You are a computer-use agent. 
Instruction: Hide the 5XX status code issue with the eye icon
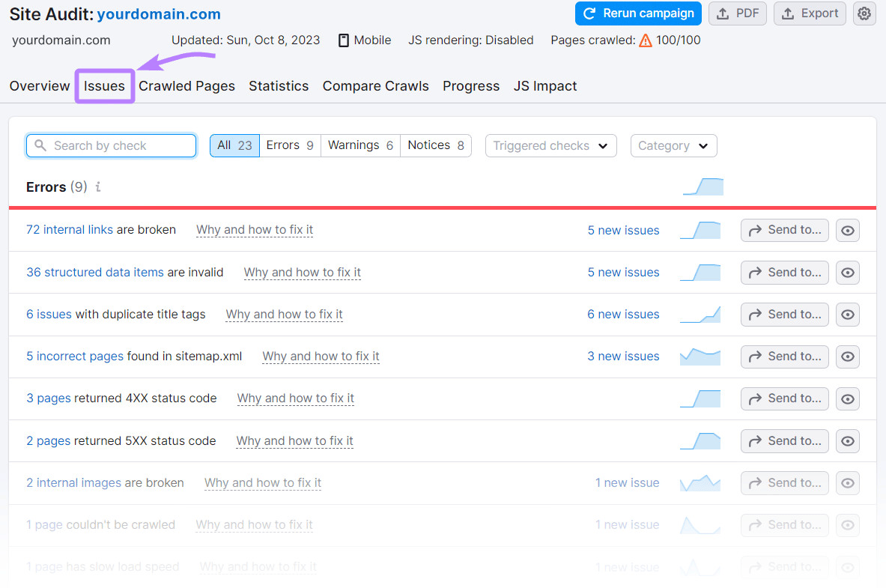[x=847, y=440]
